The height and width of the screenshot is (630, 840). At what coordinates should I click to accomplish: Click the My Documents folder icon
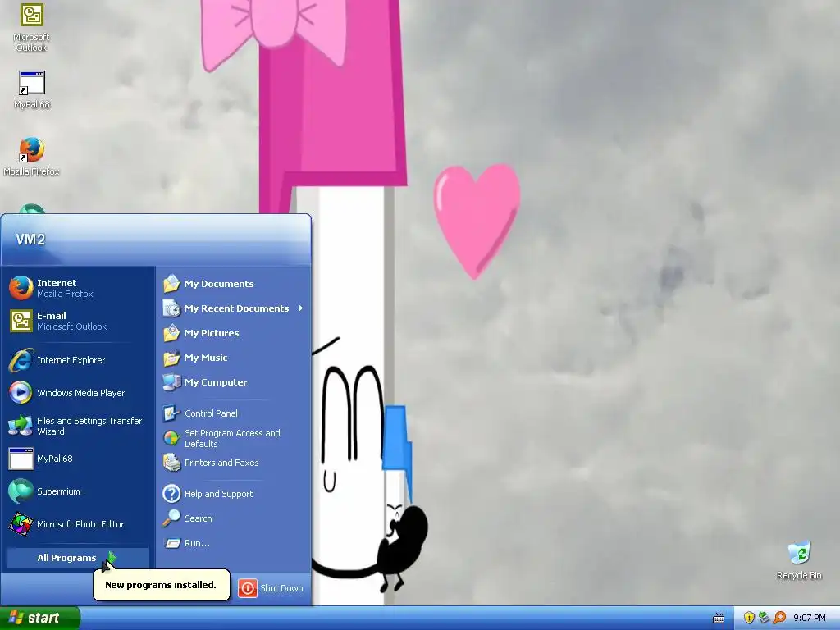click(171, 283)
